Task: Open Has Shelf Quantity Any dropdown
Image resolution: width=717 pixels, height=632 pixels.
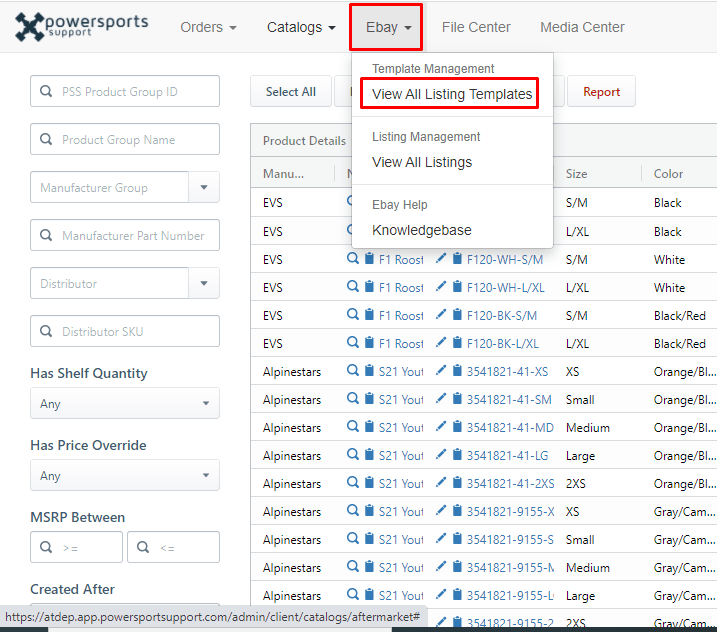Action: 125,403
